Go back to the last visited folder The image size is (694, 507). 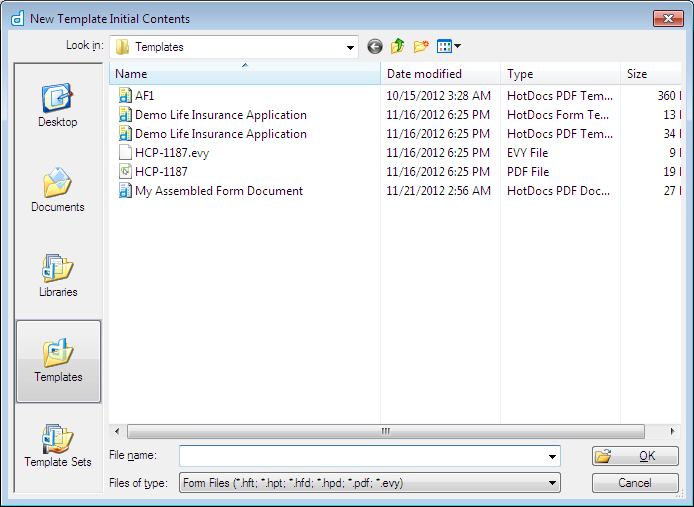[375, 46]
